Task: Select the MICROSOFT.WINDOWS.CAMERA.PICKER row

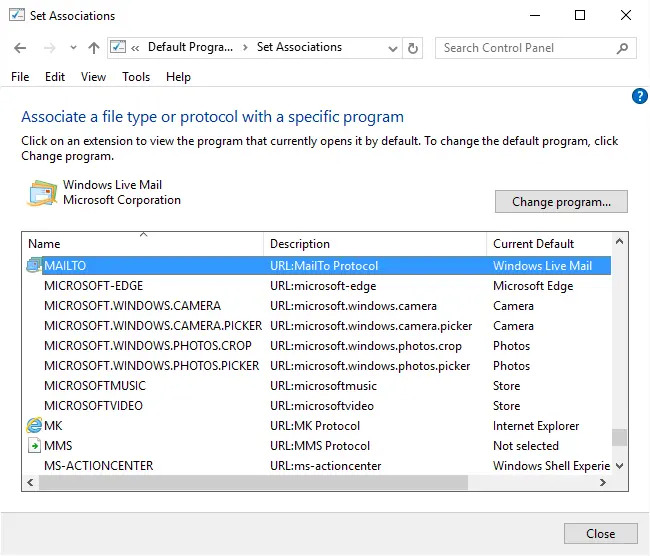Action: coord(318,326)
